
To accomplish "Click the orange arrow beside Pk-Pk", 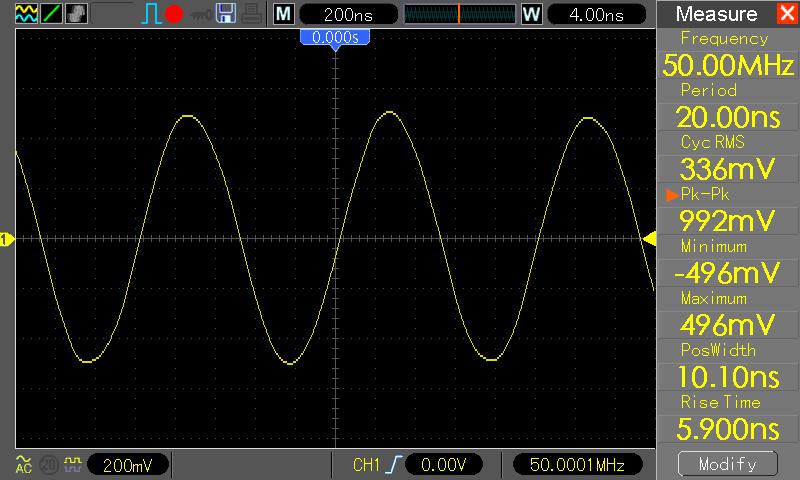I will 672,194.
